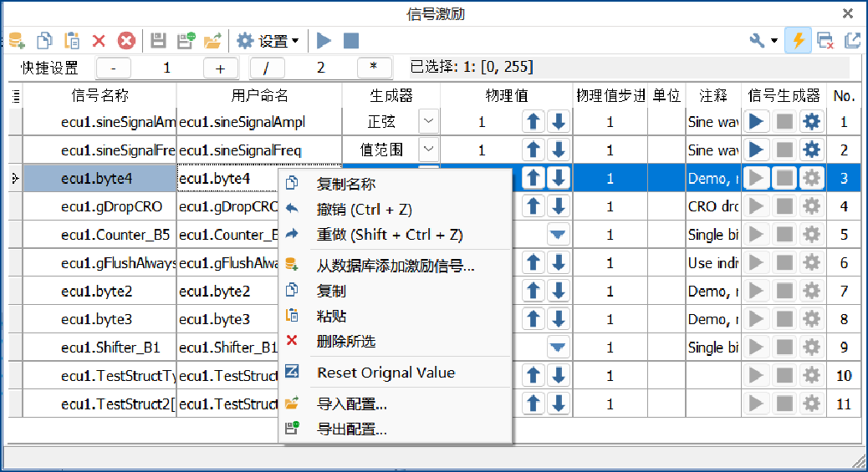Click the minus quick-setting button
The image size is (868, 472).
(114, 68)
